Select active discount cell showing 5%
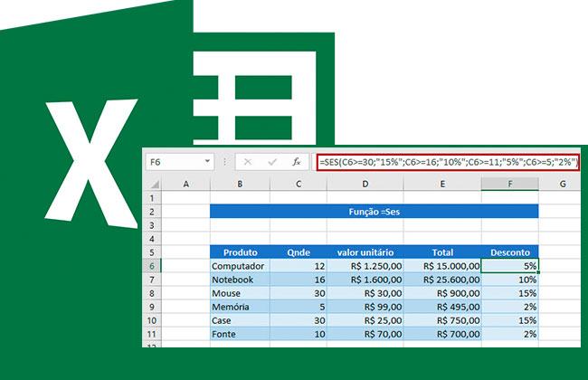This screenshot has height=380, width=588. pyautogui.click(x=510, y=266)
